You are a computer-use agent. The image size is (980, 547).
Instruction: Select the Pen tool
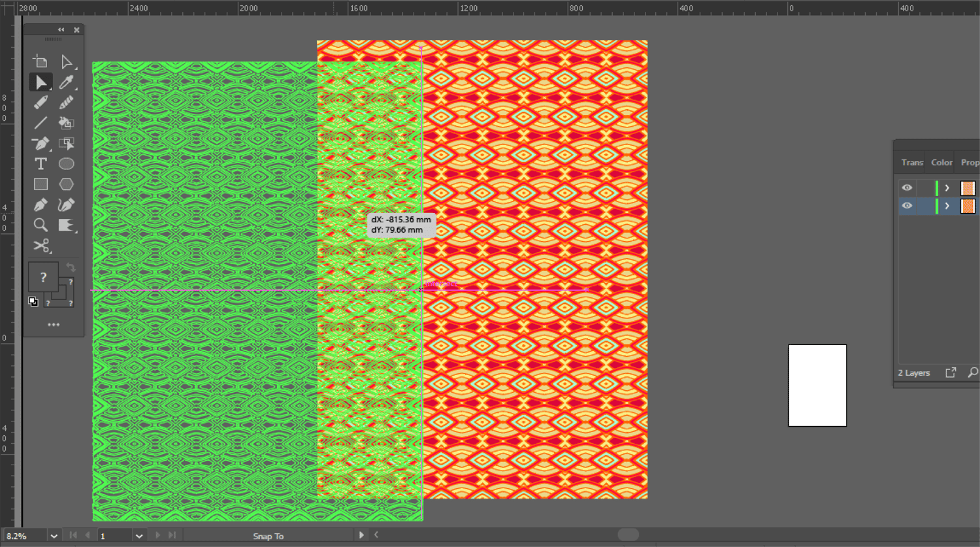point(41,205)
